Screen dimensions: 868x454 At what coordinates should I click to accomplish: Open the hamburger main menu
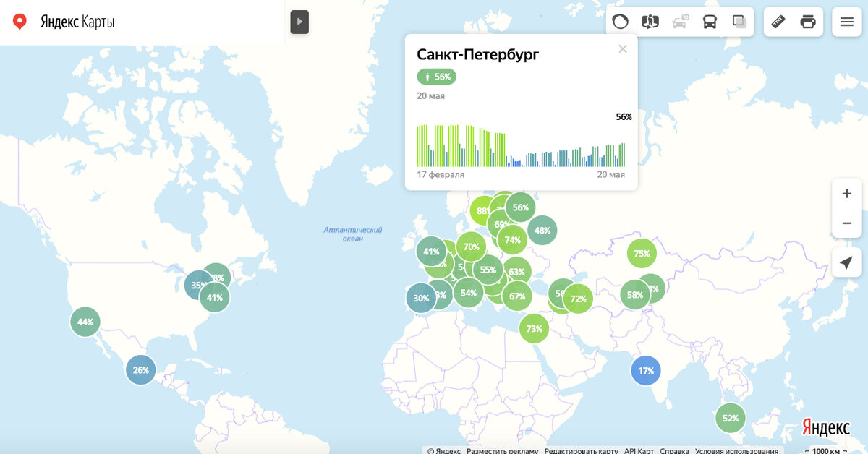point(847,22)
